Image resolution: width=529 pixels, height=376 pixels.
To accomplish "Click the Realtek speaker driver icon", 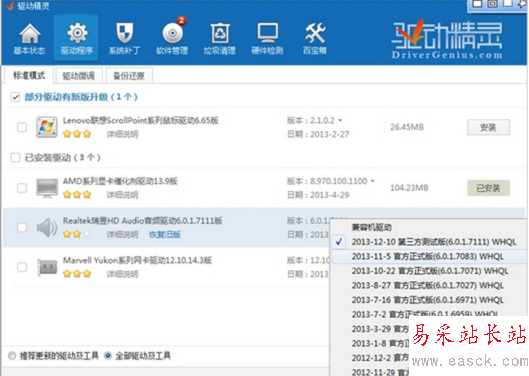I will point(47,227).
